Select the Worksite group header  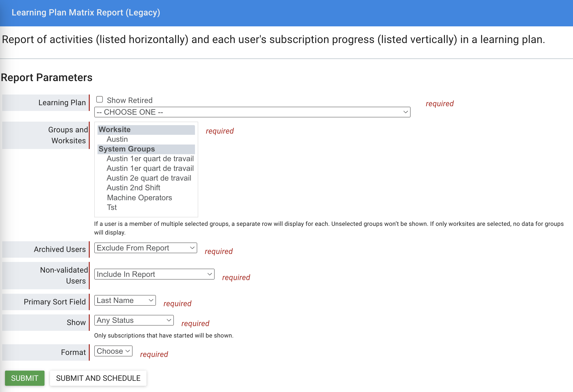click(x=115, y=130)
